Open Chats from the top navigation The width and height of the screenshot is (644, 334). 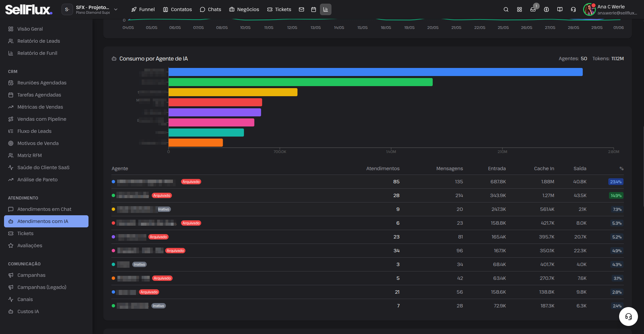pos(211,9)
